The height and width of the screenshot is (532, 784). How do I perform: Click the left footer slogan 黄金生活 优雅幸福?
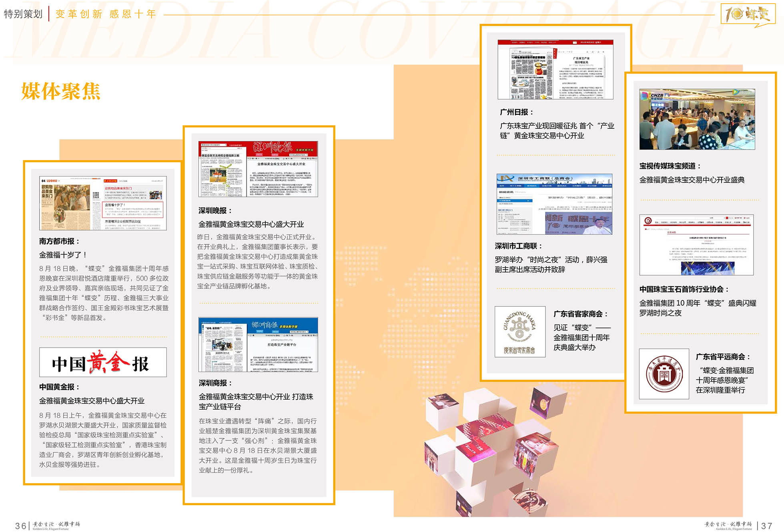[56, 524]
